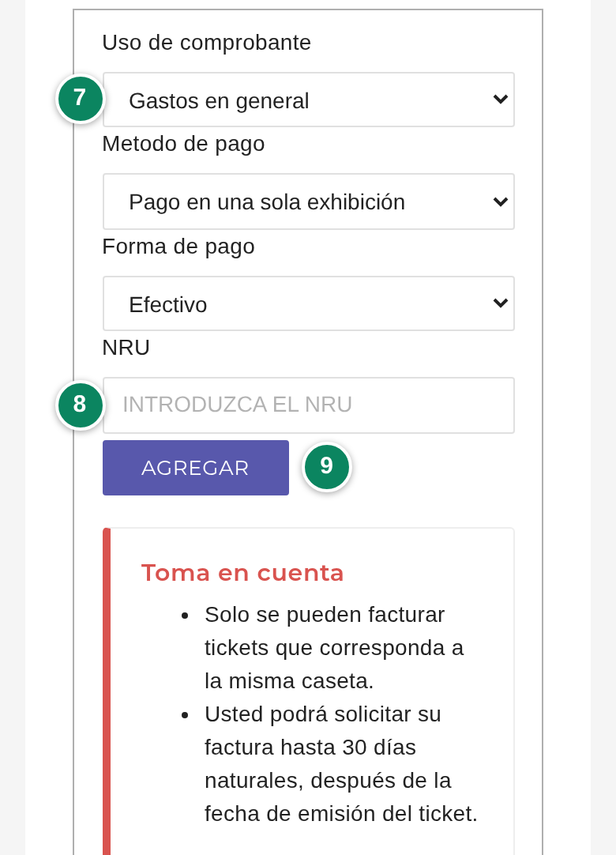Open the Forma de pago dropdown
Image resolution: width=616 pixels, height=855 pixels.
click(309, 303)
